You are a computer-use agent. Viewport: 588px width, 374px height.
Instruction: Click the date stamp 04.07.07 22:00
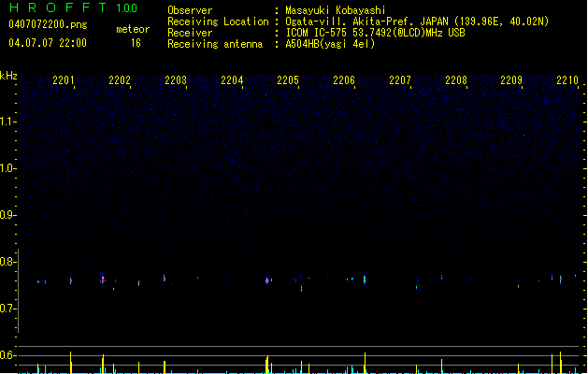(48, 42)
